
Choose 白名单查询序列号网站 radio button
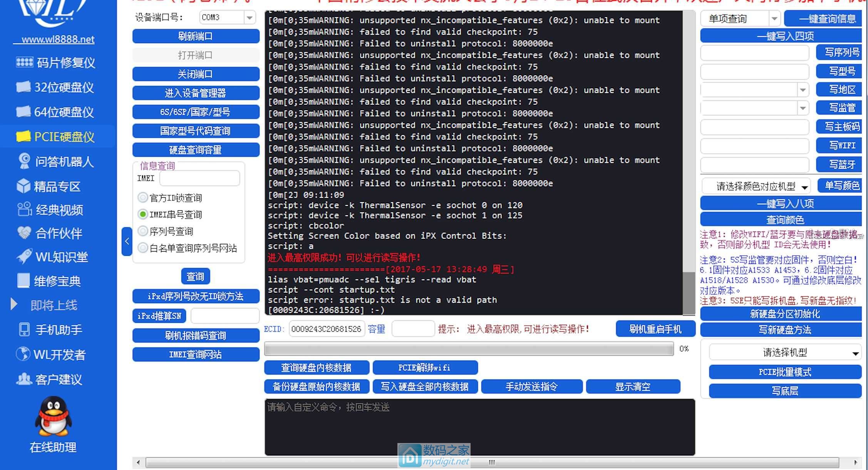tap(143, 248)
